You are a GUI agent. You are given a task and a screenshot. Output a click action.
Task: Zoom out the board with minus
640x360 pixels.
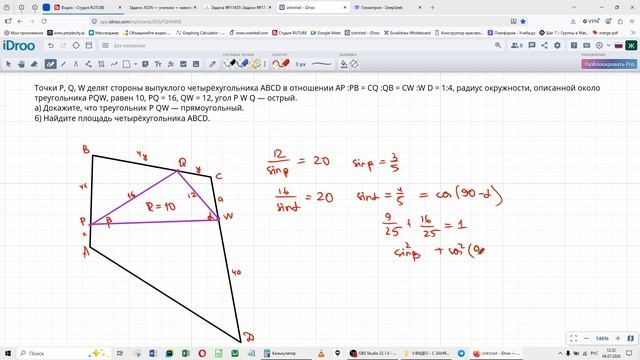587,338
